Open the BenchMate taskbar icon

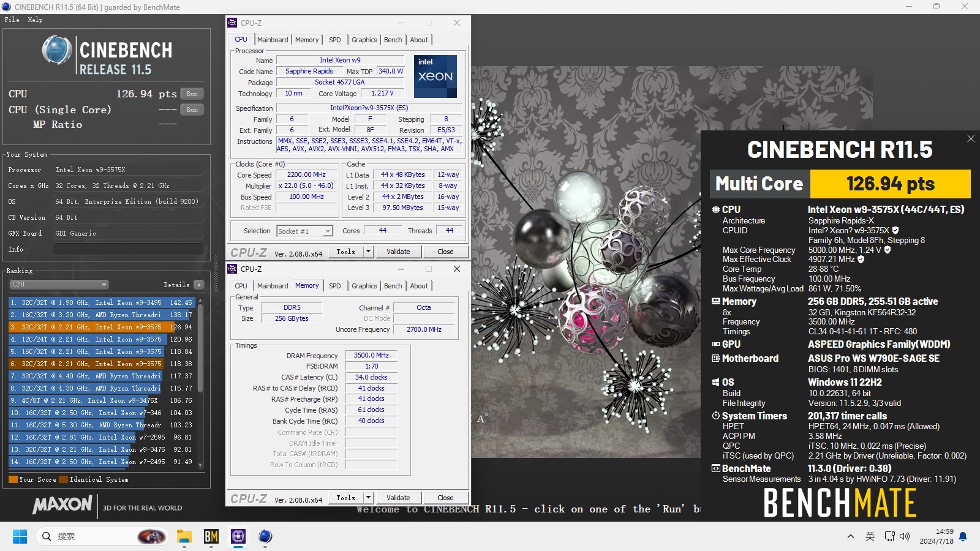[211, 536]
